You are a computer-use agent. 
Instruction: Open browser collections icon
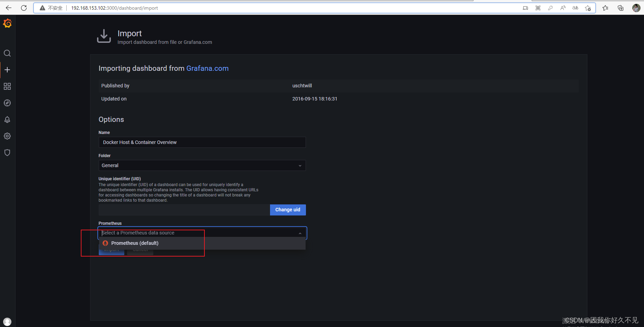(x=621, y=8)
